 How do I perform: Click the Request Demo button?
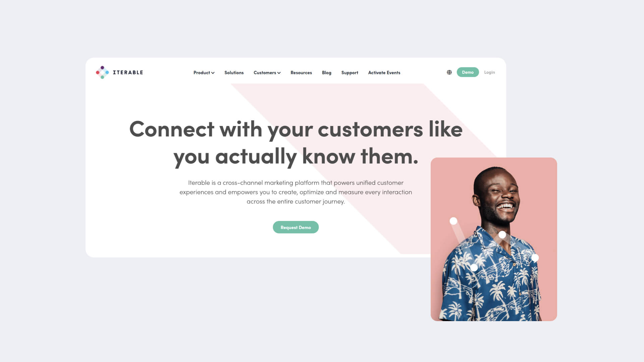point(296,227)
